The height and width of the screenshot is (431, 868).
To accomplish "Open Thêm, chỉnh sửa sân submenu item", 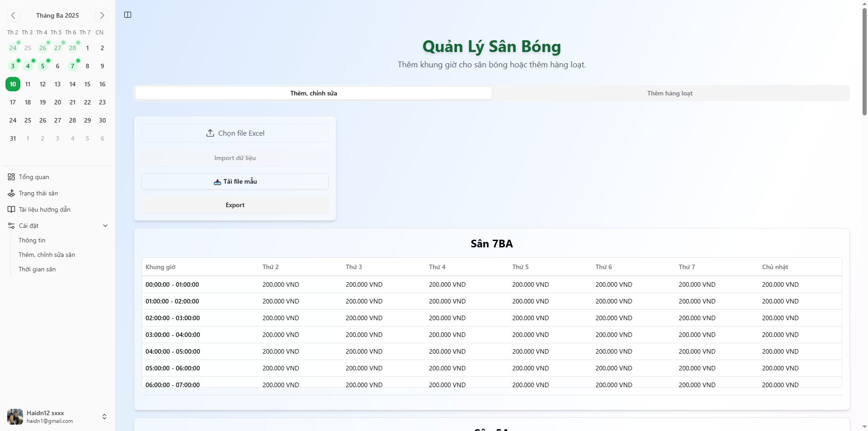I will [47, 255].
